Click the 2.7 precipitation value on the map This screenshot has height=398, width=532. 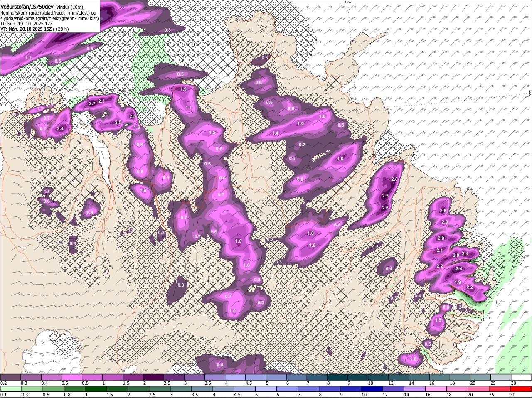click(x=92, y=103)
